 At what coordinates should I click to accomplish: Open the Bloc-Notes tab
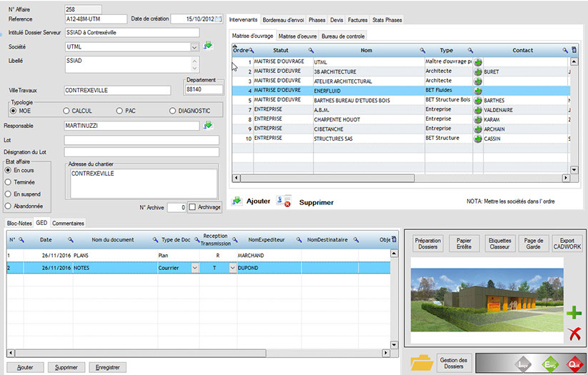[x=20, y=223]
